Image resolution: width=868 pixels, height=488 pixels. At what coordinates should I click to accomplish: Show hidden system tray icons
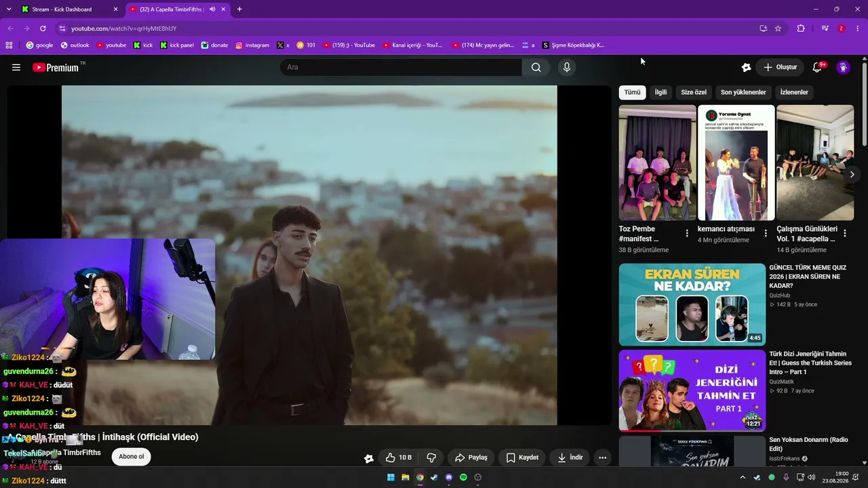point(743,477)
